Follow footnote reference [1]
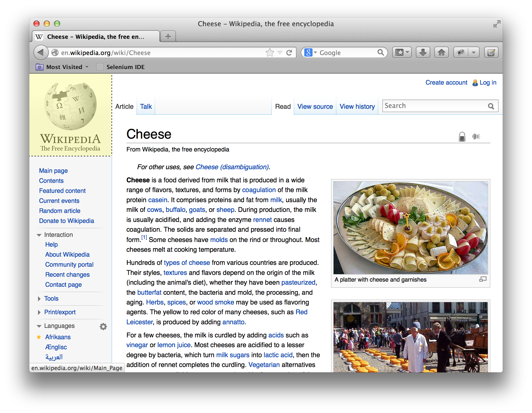Image resolution: width=532 pixels, height=413 pixels. click(x=144, y=237)
